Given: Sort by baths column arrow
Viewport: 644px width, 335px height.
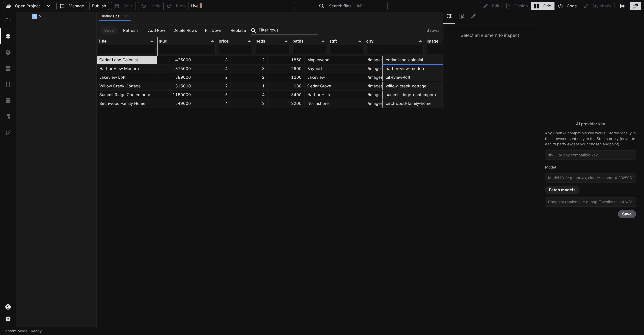Looking at the screenshot, I should [323, 41].
